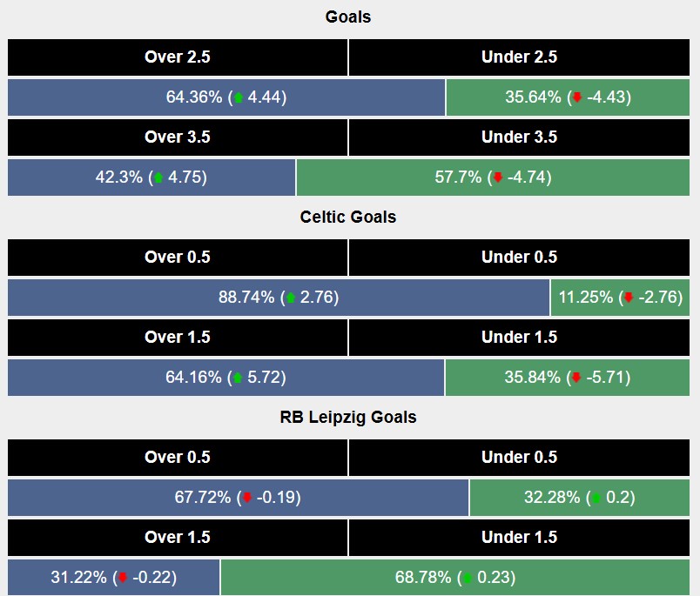Click the red down arrow beside 67.72%
Screen dimensions: 700x596
(x=246, y=499)
